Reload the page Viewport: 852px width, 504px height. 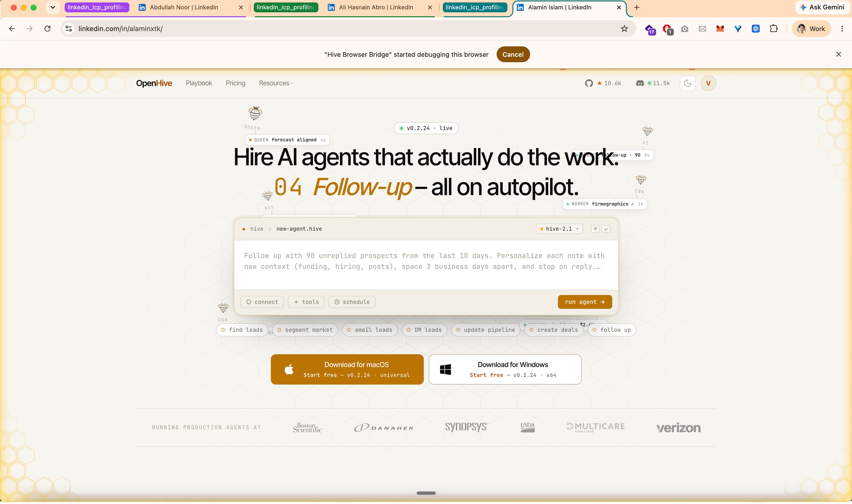[48, 28]
